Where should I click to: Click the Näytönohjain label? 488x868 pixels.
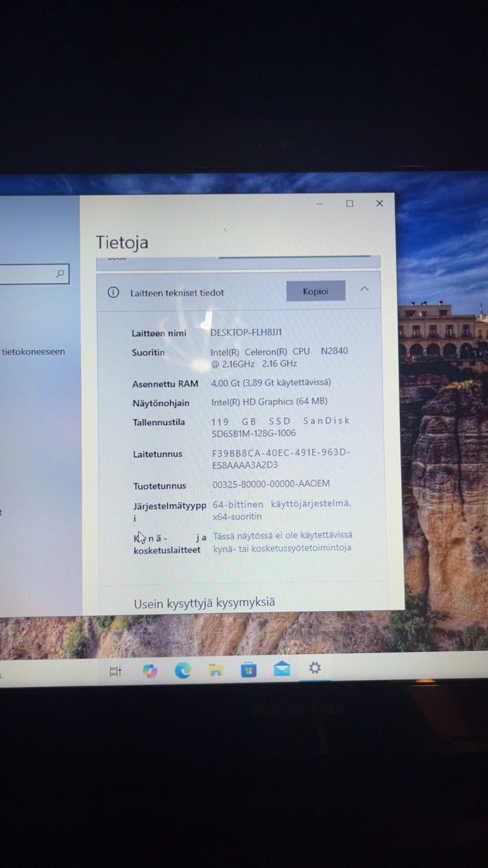(161, 403)
